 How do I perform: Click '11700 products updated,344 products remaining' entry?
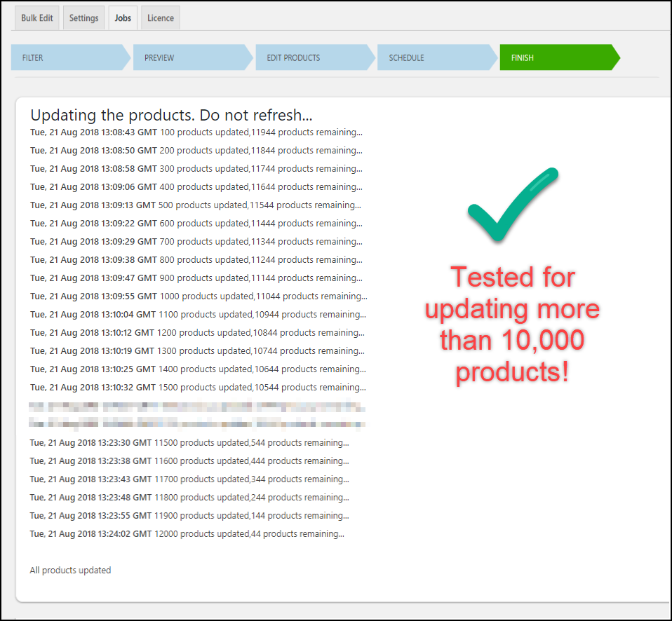(x=189, y=479)
